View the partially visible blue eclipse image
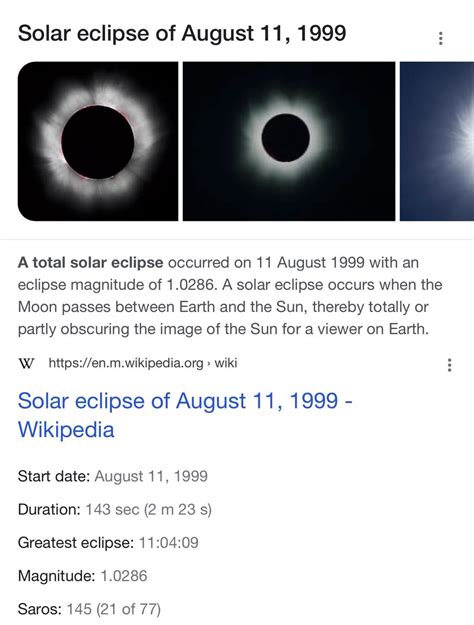The width and height of the screenshot is (474, 625). click(x=437, y=141)
